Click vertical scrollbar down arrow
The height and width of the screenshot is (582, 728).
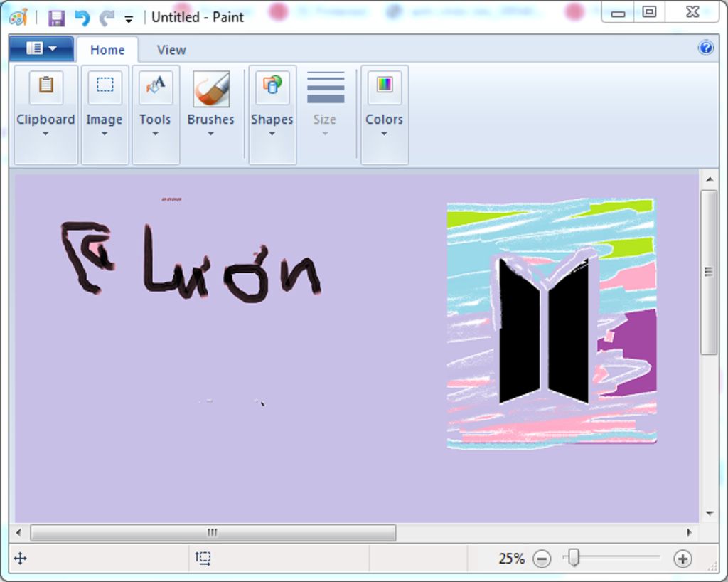point(710,513)
